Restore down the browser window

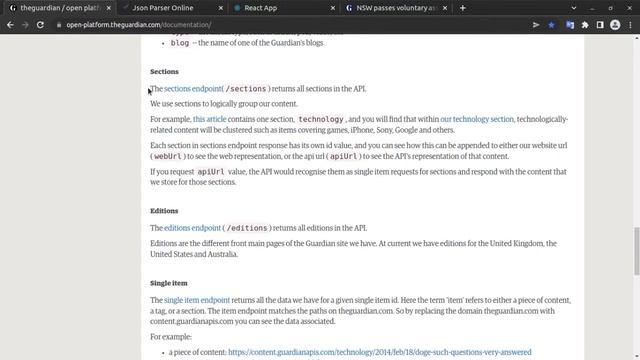click(610, 8)
